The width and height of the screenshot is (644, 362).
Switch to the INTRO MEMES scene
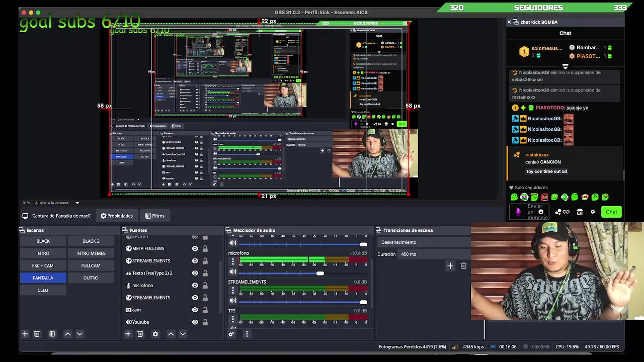tap(91, 253)
